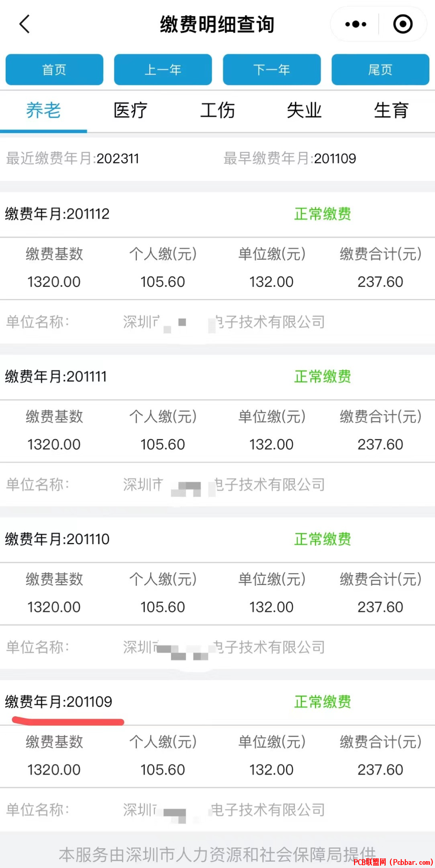Jump to 尾页 last page

(380, 70)
